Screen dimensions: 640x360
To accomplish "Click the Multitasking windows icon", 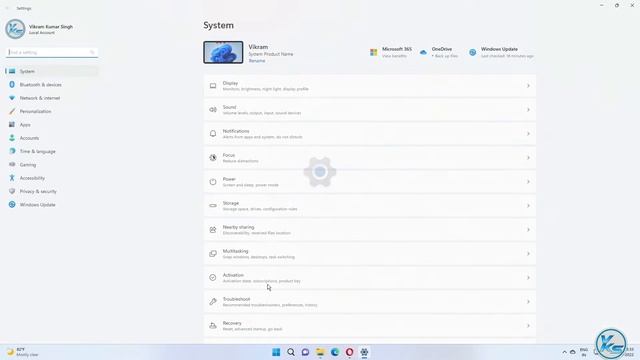I will pos(213,253).
